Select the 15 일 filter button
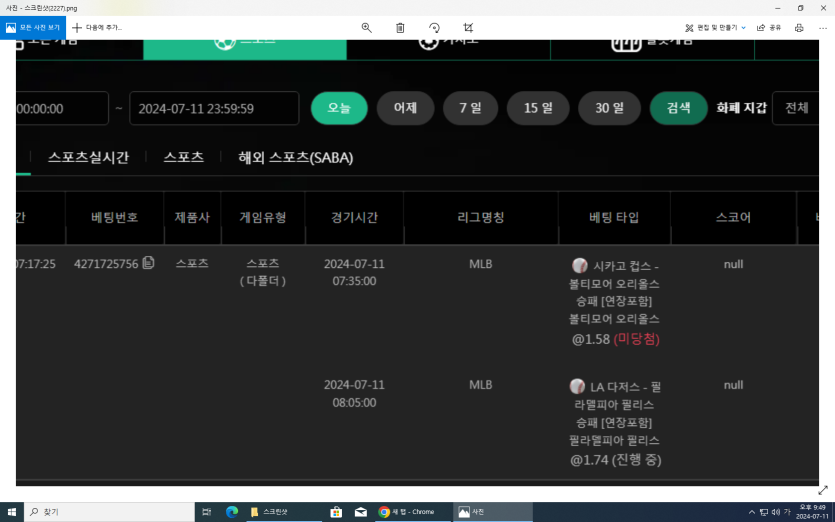 (x=538, y=108)
